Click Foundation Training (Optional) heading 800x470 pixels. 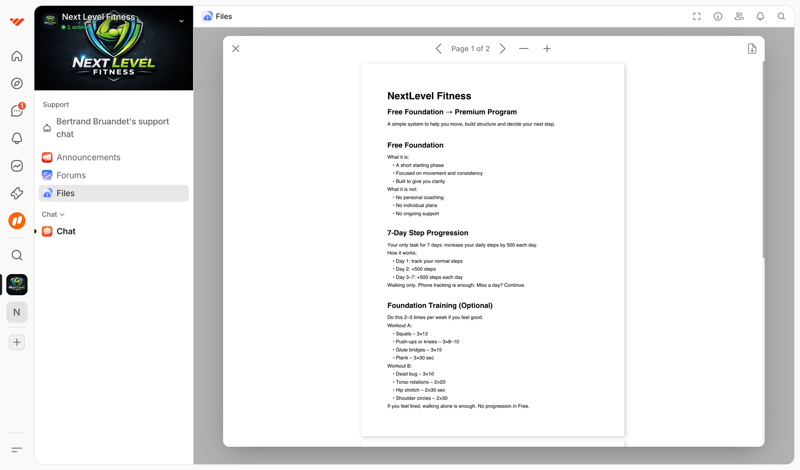tap(440, 306)
